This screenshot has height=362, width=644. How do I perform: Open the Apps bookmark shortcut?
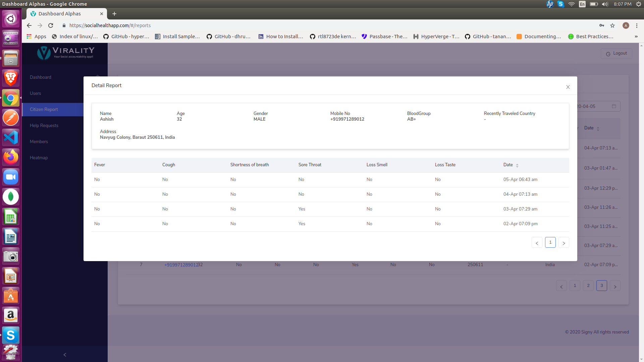click(36, 37)
